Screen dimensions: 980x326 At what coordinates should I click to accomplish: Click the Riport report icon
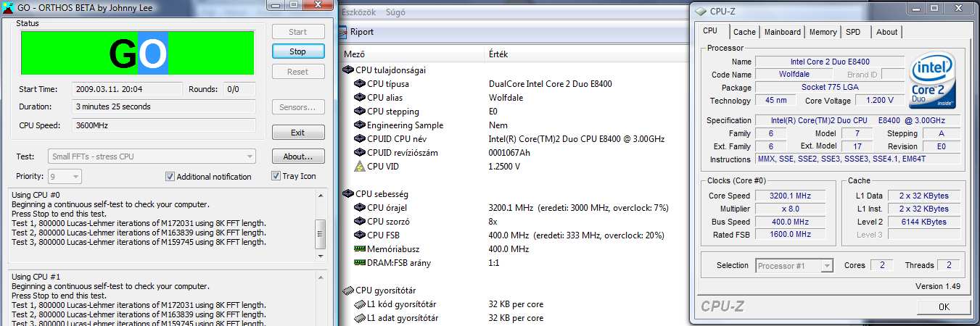click(343, 33)
